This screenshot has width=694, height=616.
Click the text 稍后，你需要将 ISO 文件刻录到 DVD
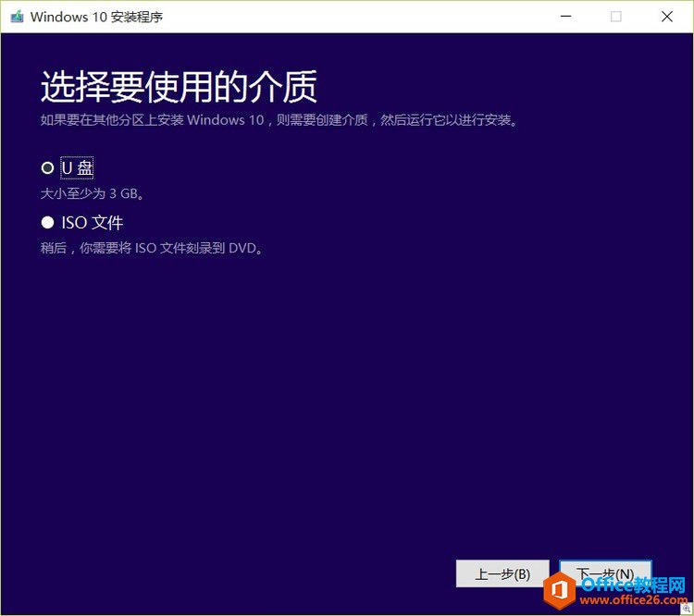click(153, 248)
